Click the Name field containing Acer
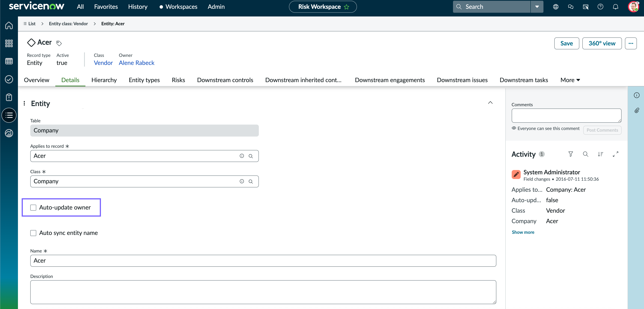This screenshot has height=309, width=644. 263,261
